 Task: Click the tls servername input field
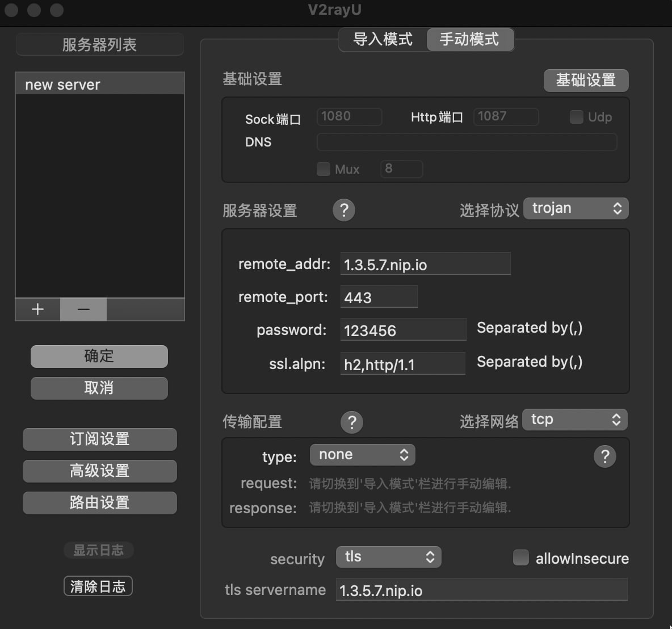pos(482,590)
